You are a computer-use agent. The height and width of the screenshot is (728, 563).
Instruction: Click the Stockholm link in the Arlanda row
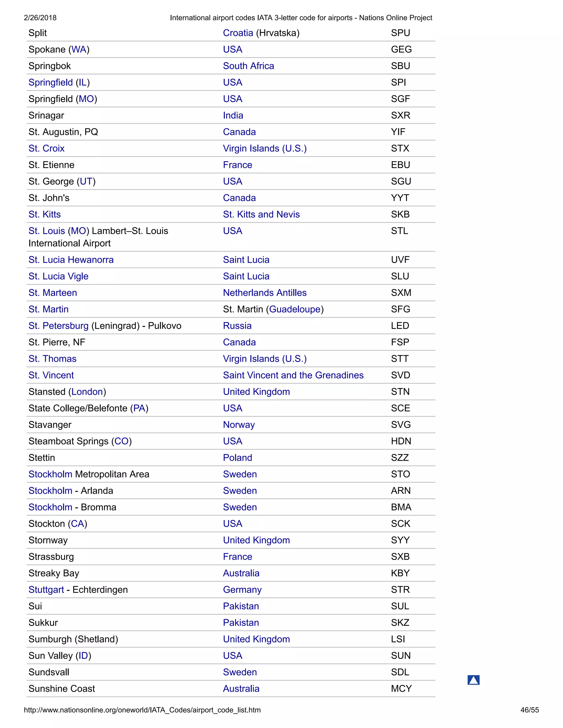[50, 491]
